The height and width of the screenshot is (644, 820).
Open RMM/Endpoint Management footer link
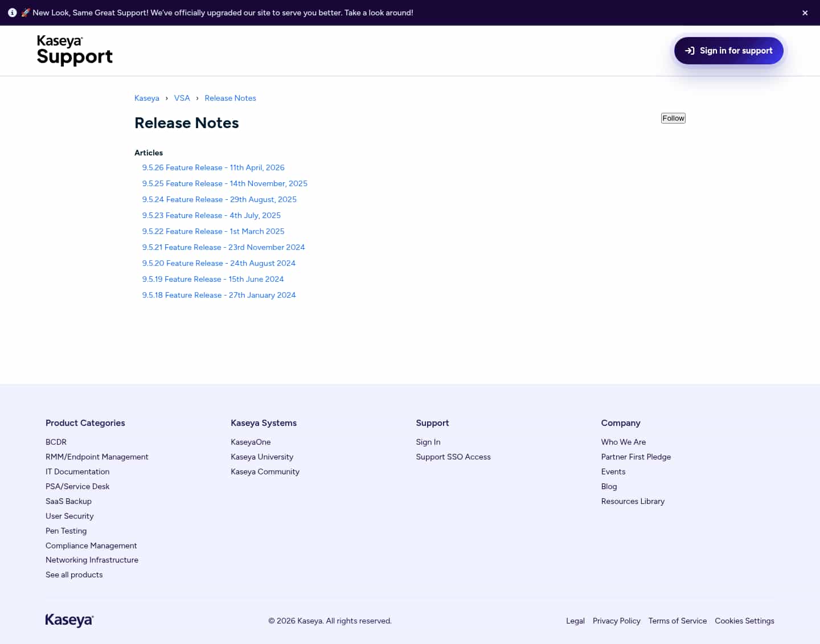tap(97, 457)
